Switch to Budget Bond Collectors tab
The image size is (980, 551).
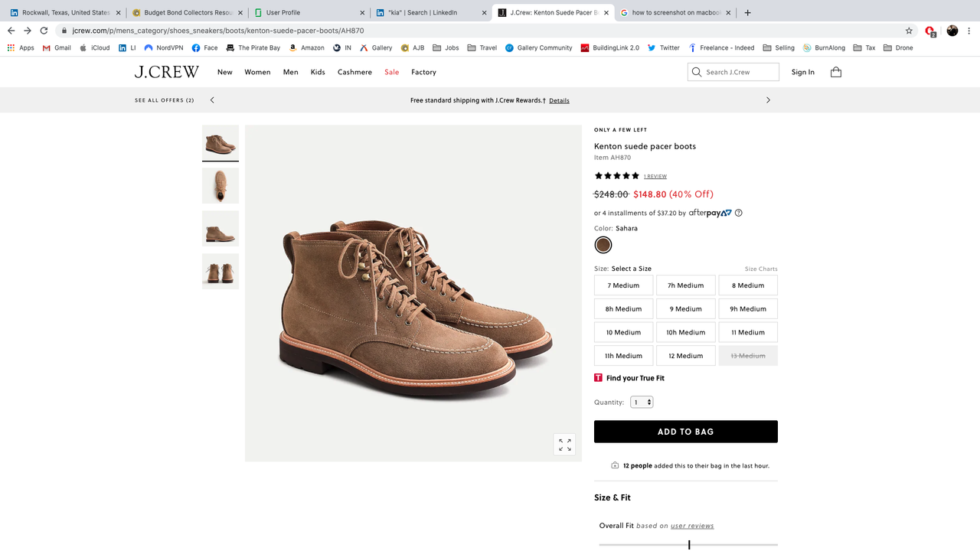[188, 12]
